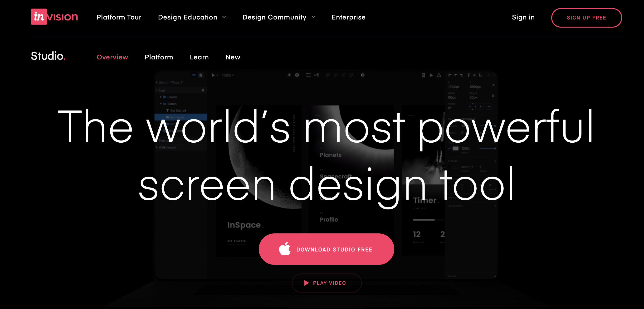
Task: Click the share upload icon in Studio toolbar
Action: pyautogui.click(x=439, y=75)
